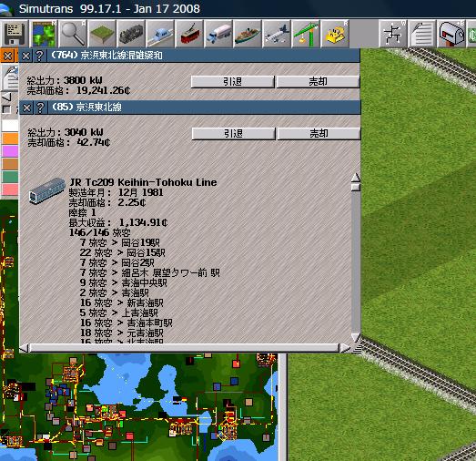The image size is (476, 461).
Task: Select the pink color swatch
Action: [x=10, y=190]
